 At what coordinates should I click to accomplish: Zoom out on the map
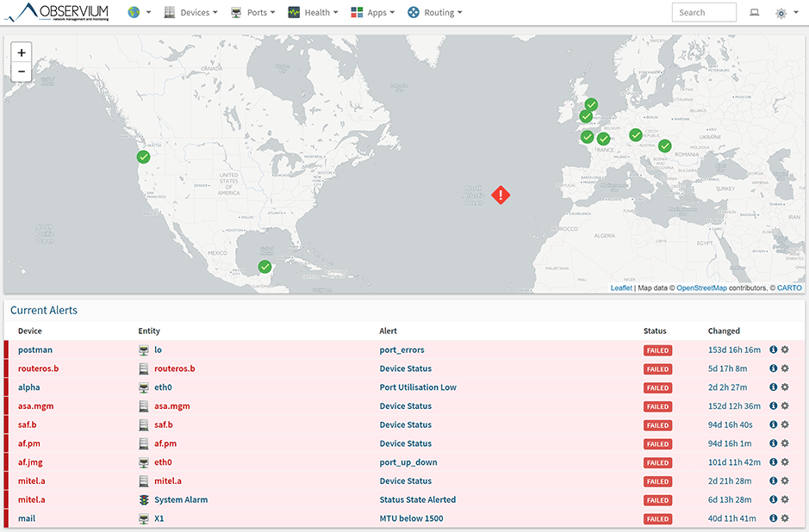[x=22, y=72]
